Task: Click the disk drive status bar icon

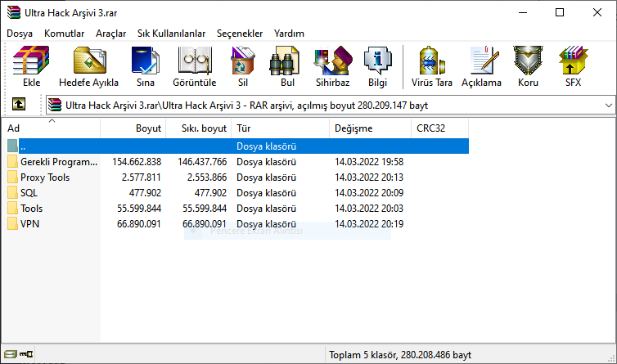Action: click(x=11, y=354)
